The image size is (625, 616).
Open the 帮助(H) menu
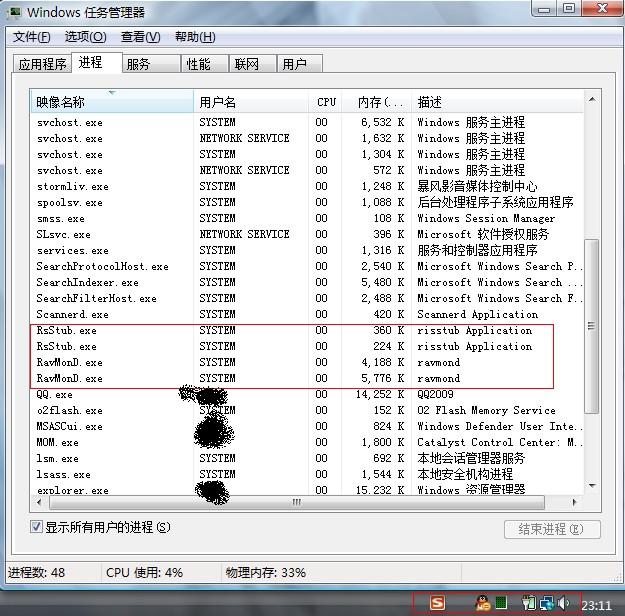[x=195, y=37]
